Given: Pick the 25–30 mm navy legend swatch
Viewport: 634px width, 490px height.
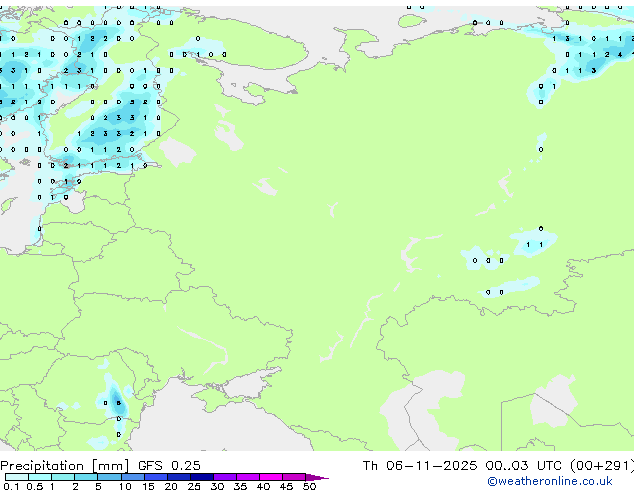Looking at the screenshot, I should coord(201,477).
